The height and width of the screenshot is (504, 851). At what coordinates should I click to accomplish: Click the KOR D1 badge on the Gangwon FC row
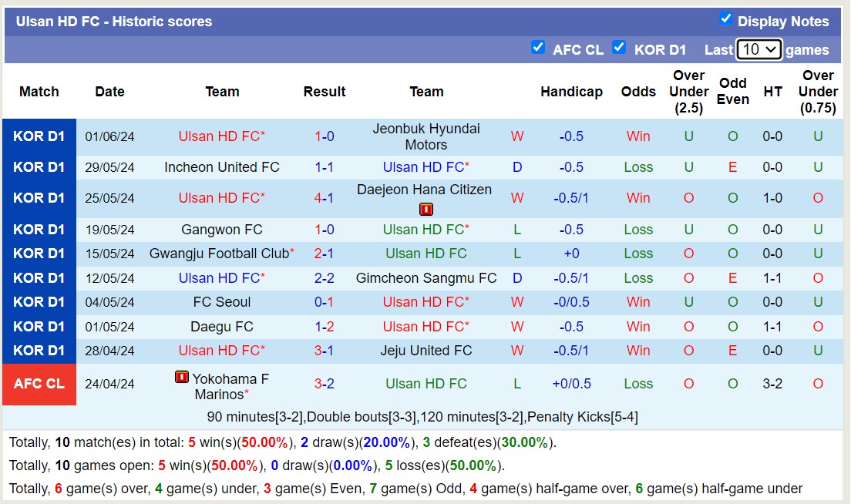(x=39, y=229)
